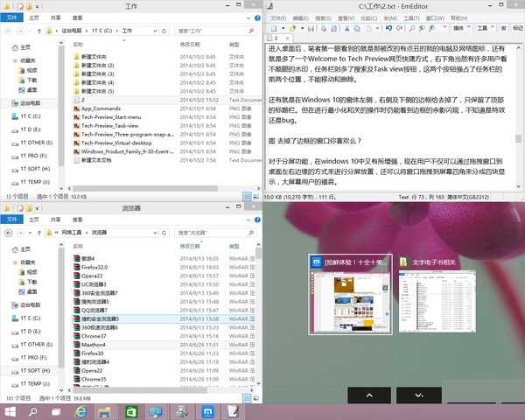Switch bottom Explorer to details view toggle

pyautogui.click(x=247, y=398)
